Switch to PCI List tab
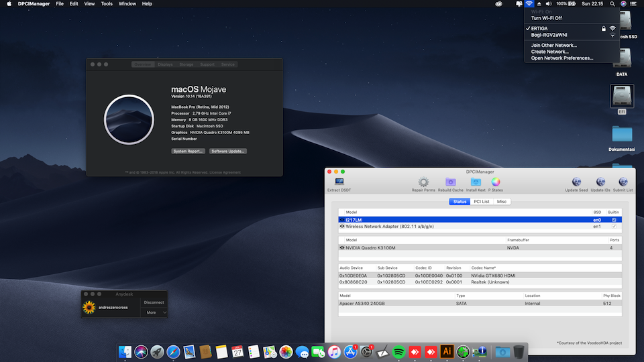 [x=482, y=202]
